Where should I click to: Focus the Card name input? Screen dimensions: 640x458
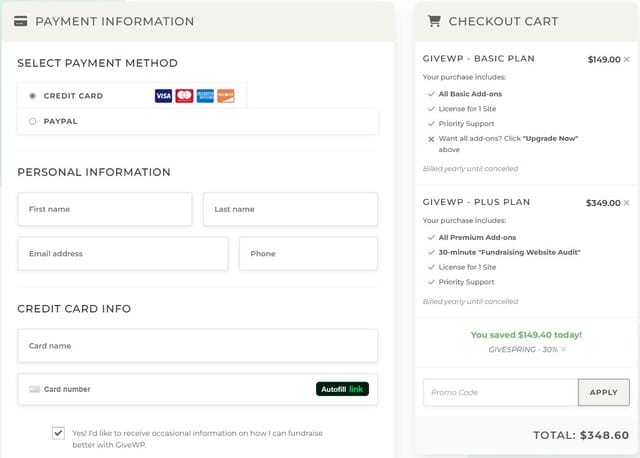point(197,345)
